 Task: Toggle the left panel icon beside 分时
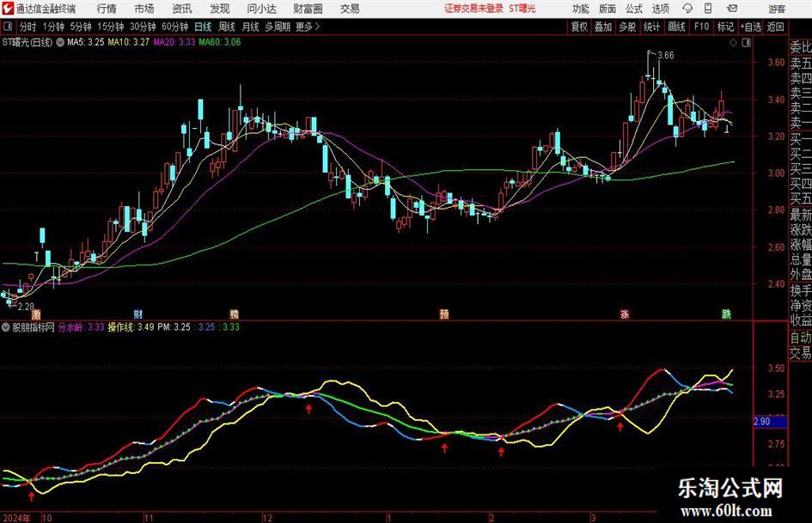pos(8,27)
